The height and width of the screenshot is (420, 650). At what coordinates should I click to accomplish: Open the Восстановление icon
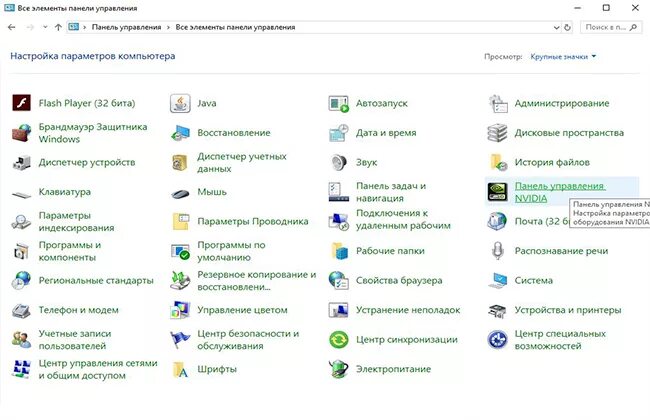pos(180,133)
